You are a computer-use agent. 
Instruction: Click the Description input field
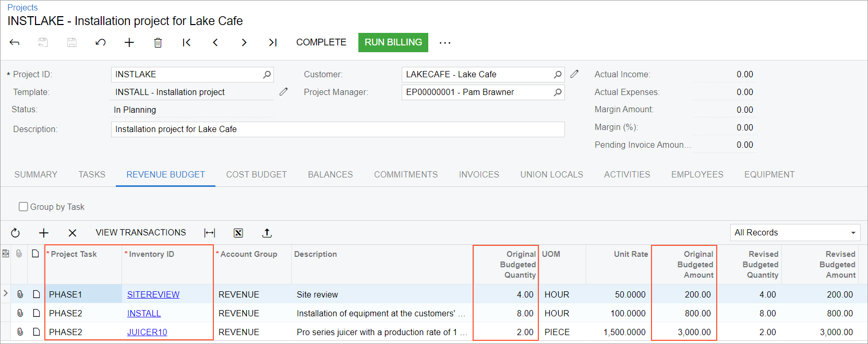pyautogui.click(x=337, y=129)
